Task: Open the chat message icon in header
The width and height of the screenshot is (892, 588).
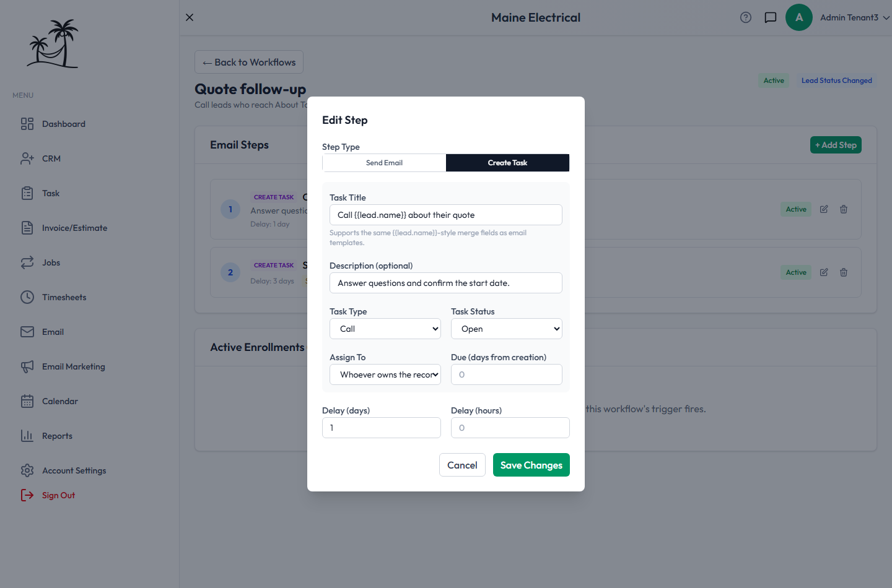Action: tap(771, 17)
